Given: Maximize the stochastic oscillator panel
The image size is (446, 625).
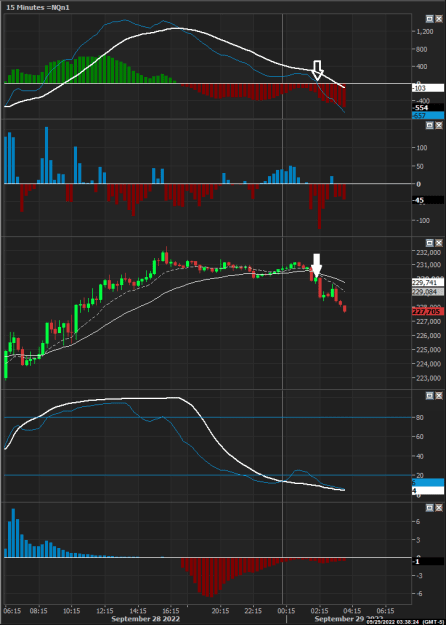Looking at the screenshot, I should pyautogui.click(x=429, y=395).
